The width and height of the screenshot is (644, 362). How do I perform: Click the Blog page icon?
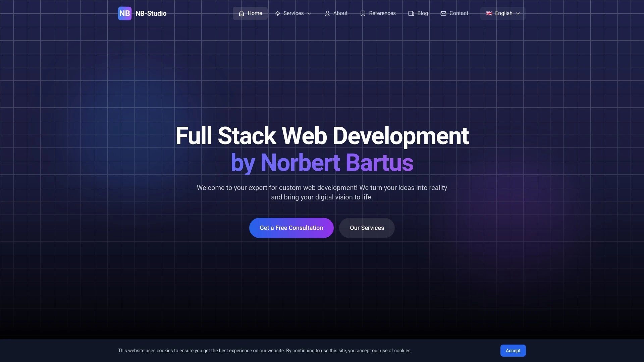[411, 13]
